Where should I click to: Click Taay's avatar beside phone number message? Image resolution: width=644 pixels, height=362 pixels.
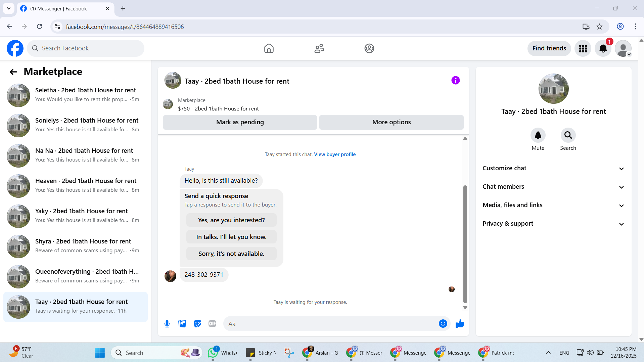(170, 276)
